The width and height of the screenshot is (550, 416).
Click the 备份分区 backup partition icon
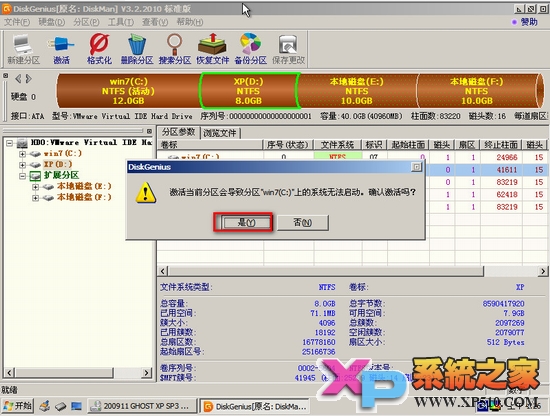point(250,49)
